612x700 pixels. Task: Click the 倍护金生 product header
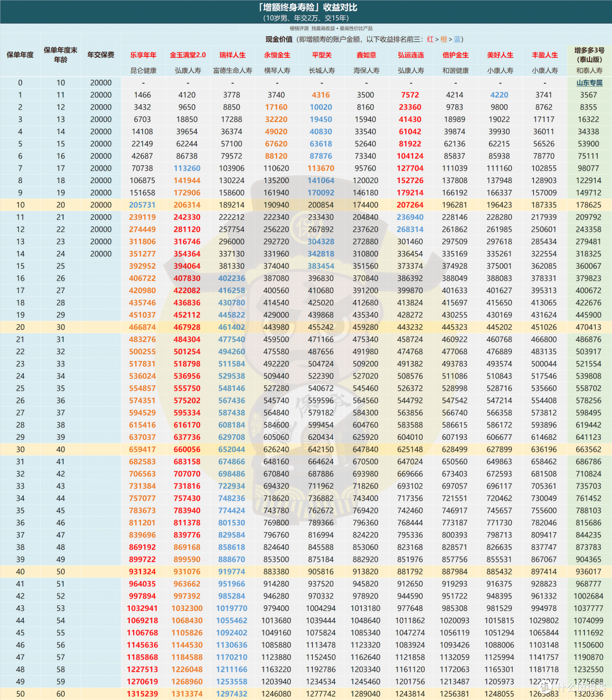(x=455, y=55)
